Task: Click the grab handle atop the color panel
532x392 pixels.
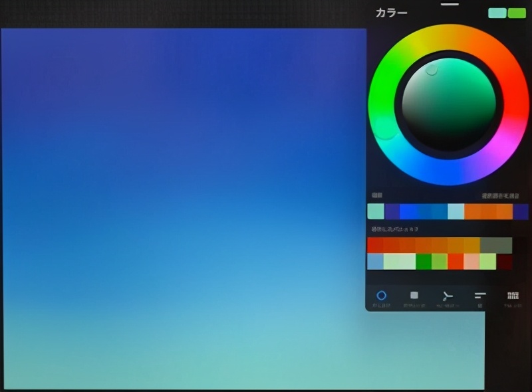Action: point(450,4)
